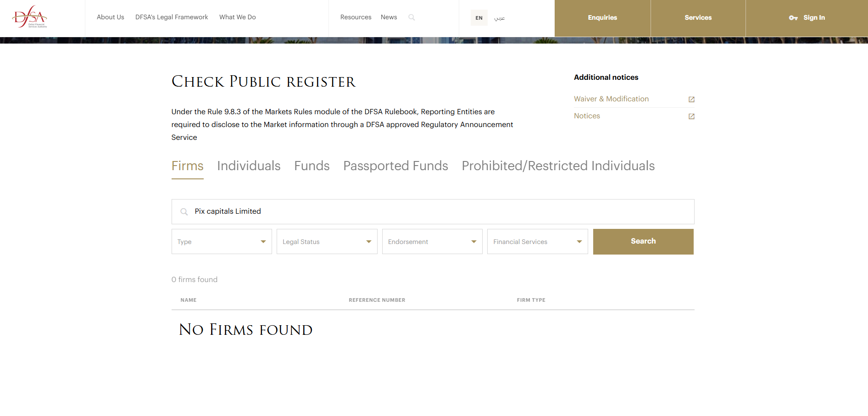The height and width of the screenshot is (416, 868).
Task: Open the Enquiries button
Action: [x=602, y=18]
